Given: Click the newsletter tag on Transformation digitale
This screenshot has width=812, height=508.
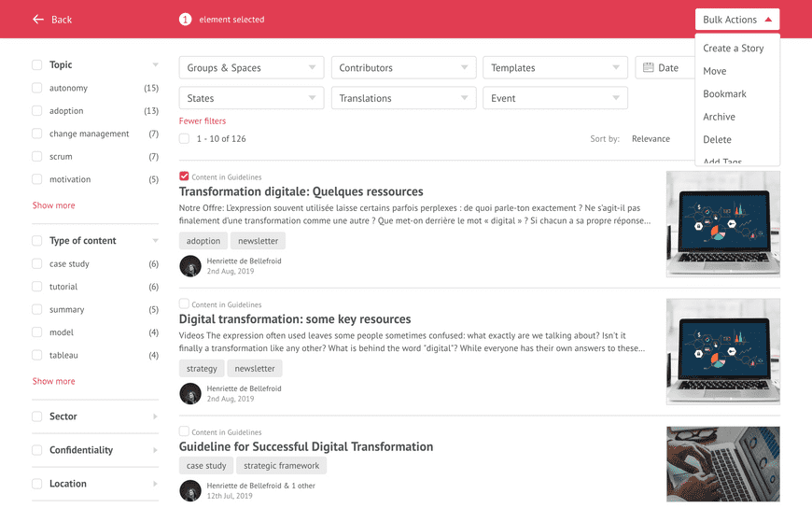Looking at the screenshot, I should point(258,241).
